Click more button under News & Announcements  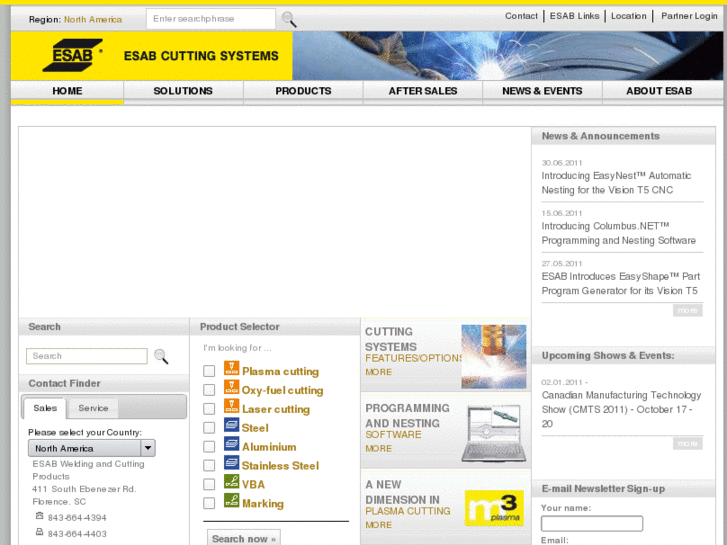tap(688, 310)
